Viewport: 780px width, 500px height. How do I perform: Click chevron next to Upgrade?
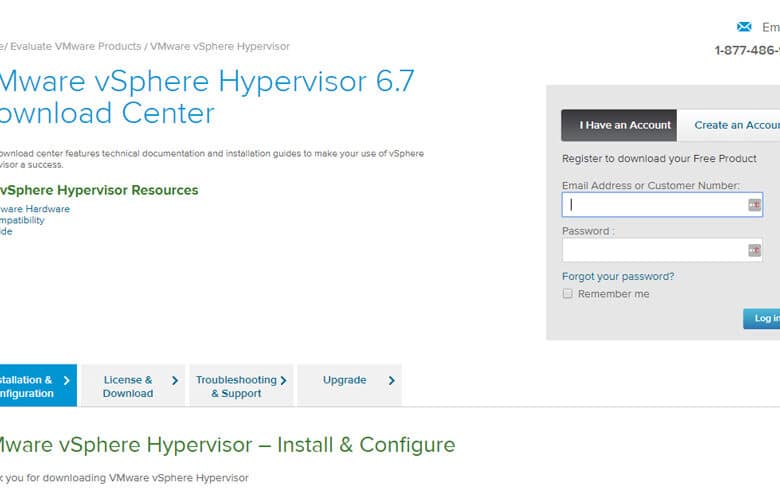[391, 381]
